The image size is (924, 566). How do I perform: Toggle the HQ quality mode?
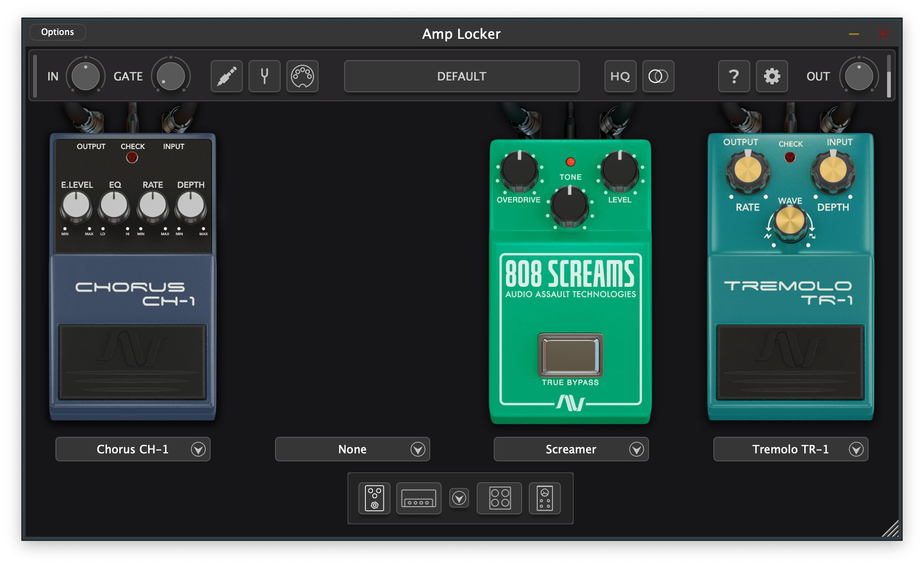point(620,76)
